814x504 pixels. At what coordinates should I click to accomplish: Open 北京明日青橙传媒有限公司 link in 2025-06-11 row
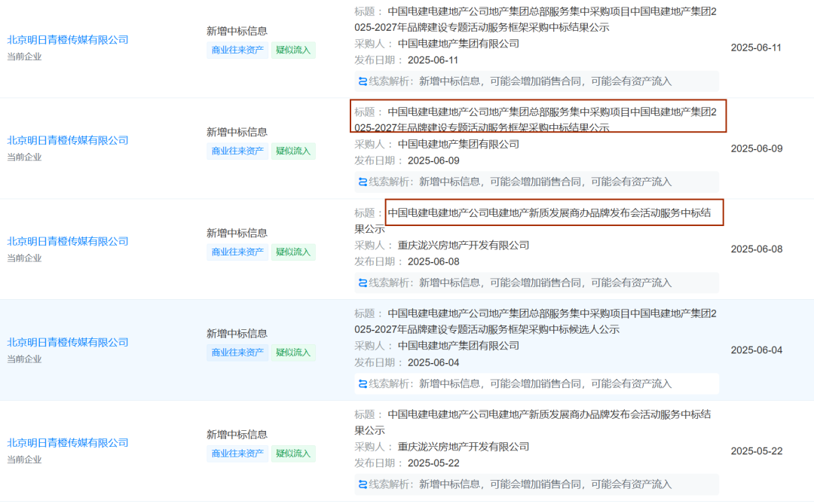68,40
